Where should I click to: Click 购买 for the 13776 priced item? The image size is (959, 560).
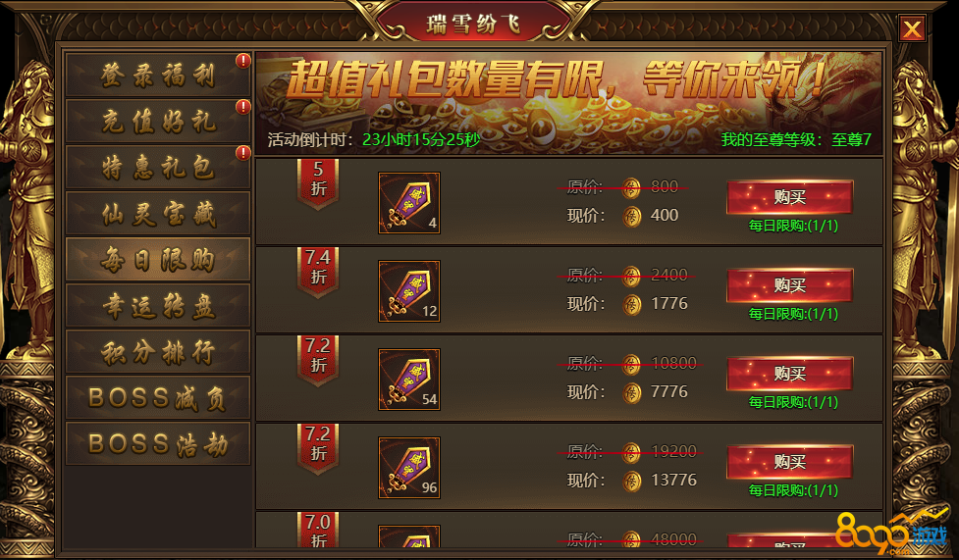pyautogui.click(x=789, y=462)
